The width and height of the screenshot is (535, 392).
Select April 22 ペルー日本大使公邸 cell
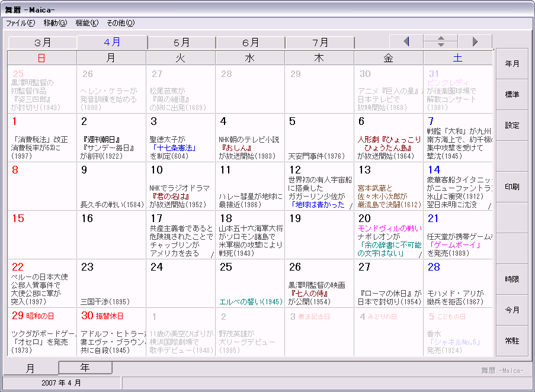pyautogui.click(x=42, y=283)
